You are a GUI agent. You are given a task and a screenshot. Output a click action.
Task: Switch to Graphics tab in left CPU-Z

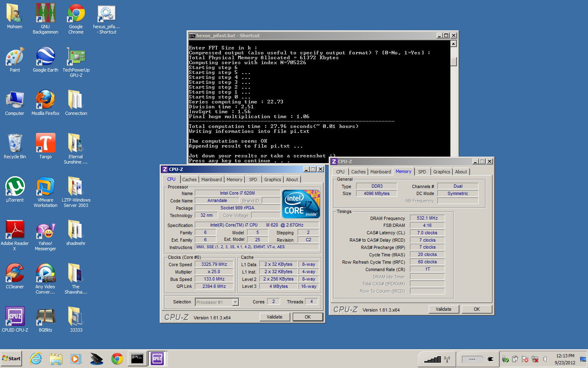tap(272, 180)
